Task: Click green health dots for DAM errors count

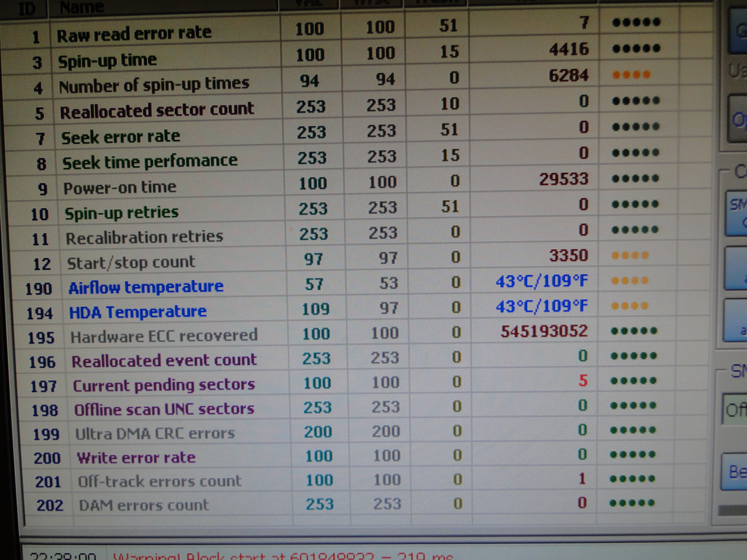Action: 632,503
